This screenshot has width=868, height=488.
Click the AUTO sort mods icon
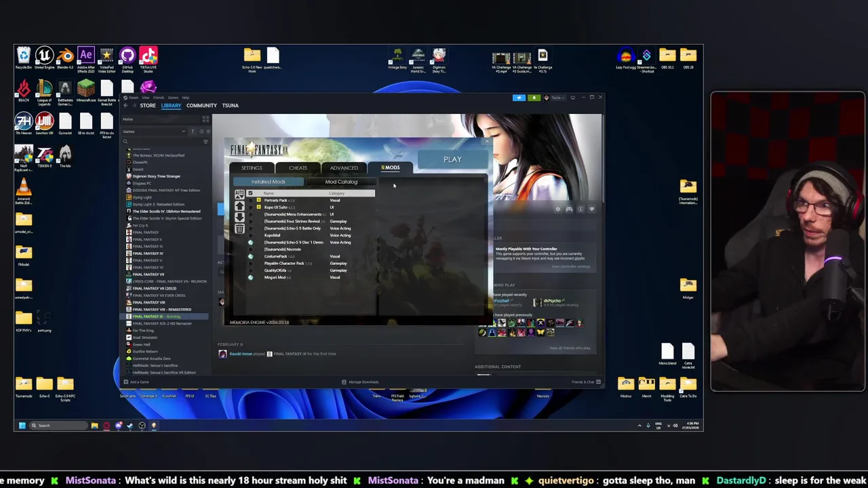(x=239, y=194)
